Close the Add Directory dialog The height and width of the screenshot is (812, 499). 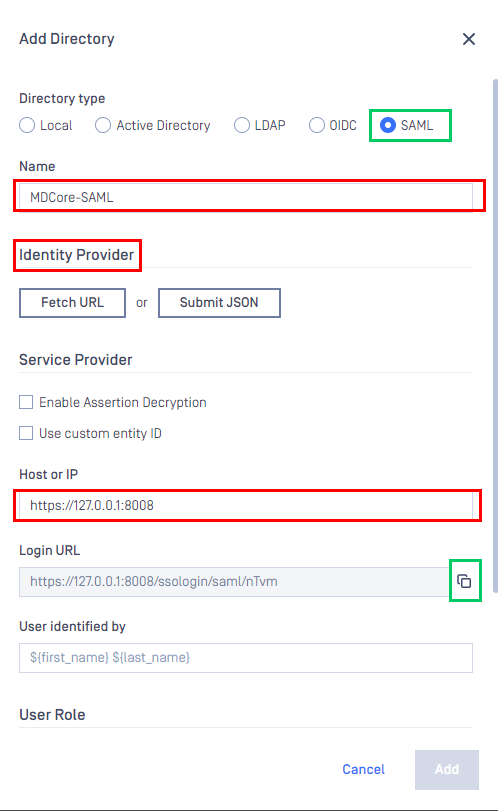point(468,39)
